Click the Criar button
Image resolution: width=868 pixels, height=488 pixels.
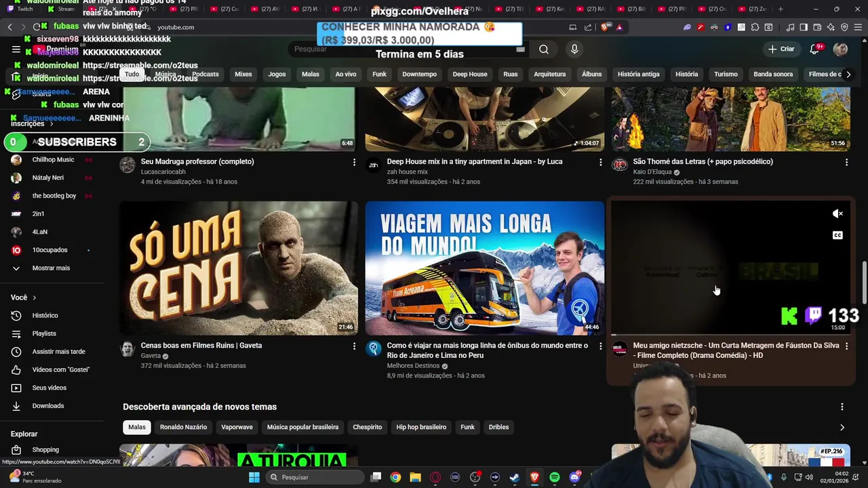(x=781, y=49)
